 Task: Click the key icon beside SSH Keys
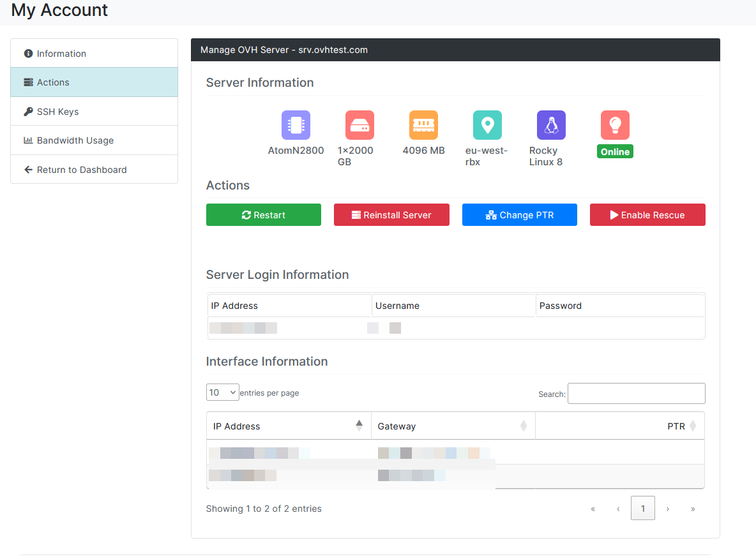click(x=29, y=111)
